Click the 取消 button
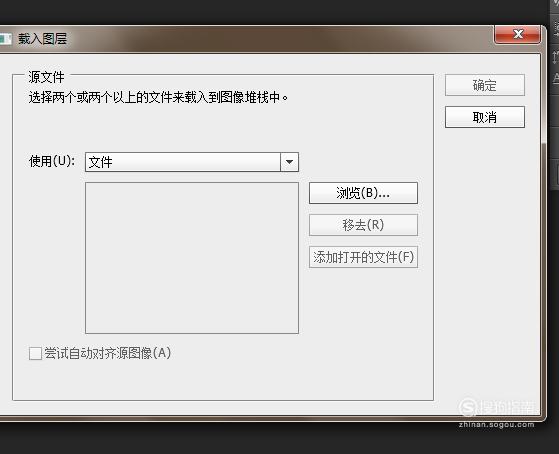 point(485,117)
